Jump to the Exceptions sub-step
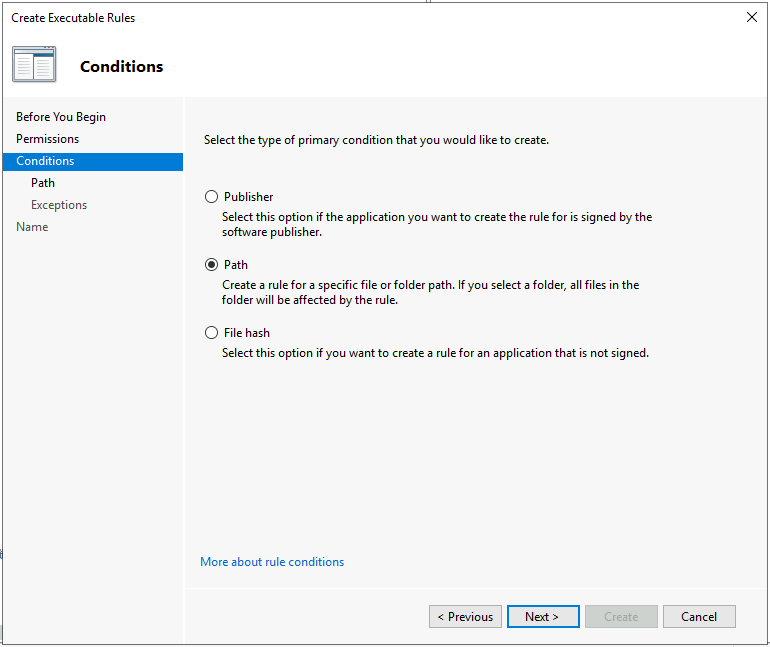770x647 pixels. point(59,205)
